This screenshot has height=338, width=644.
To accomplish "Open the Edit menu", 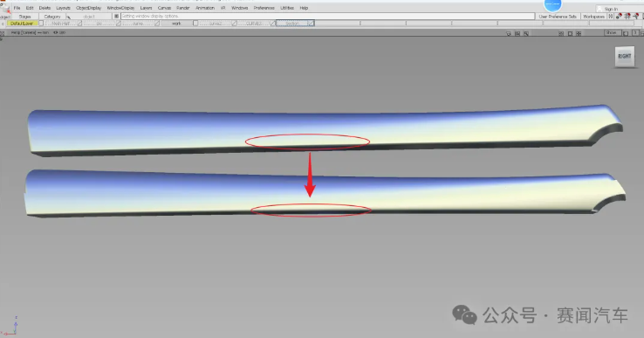I will click(x=30, y=8).
